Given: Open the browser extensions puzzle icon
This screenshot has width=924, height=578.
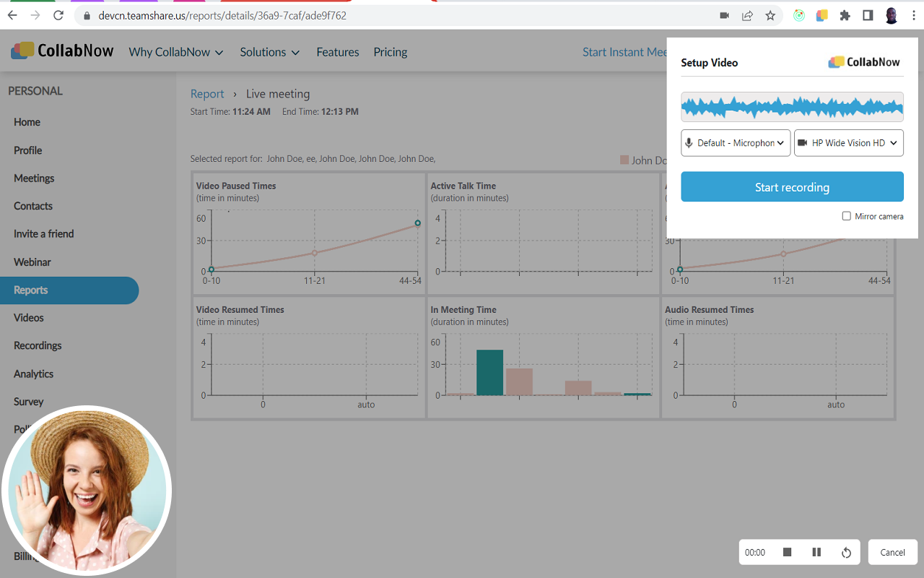Looking at the screenshot, I should 845,15.
